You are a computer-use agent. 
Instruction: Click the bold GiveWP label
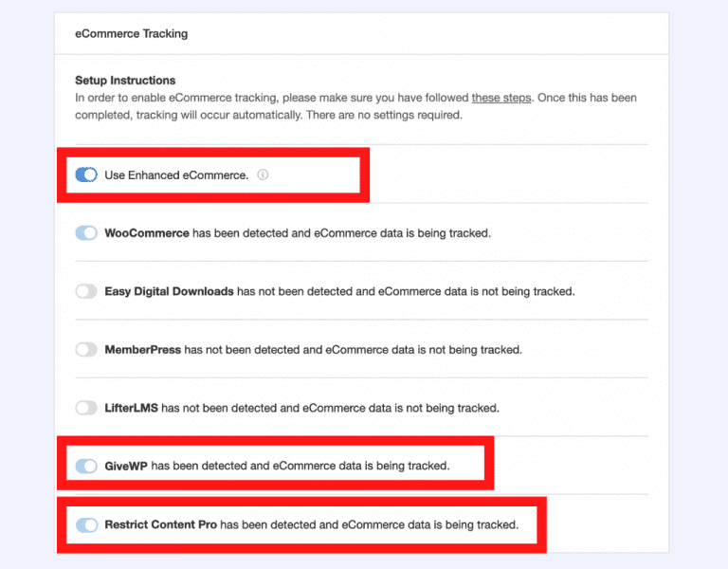tap(126, 466)
